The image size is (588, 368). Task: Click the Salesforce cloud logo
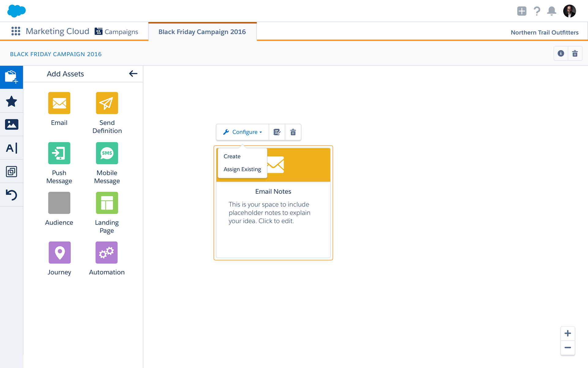(16, 11)
